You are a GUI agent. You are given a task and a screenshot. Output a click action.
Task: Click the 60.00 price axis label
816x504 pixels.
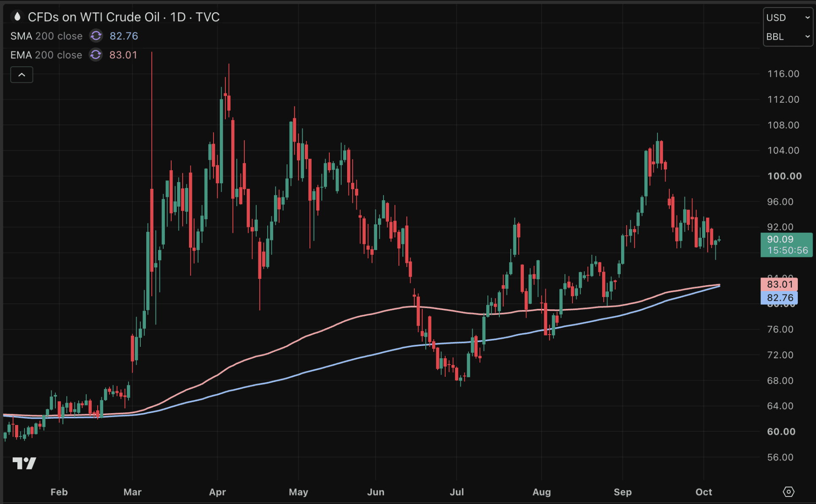pos(781,432)
